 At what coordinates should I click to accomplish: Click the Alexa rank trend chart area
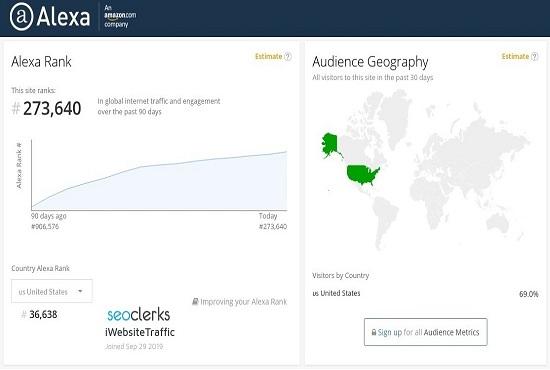[x=159, y=175]
